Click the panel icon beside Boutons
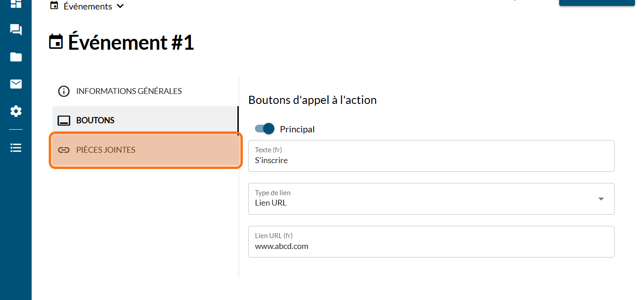 click(x=64, y=121)
